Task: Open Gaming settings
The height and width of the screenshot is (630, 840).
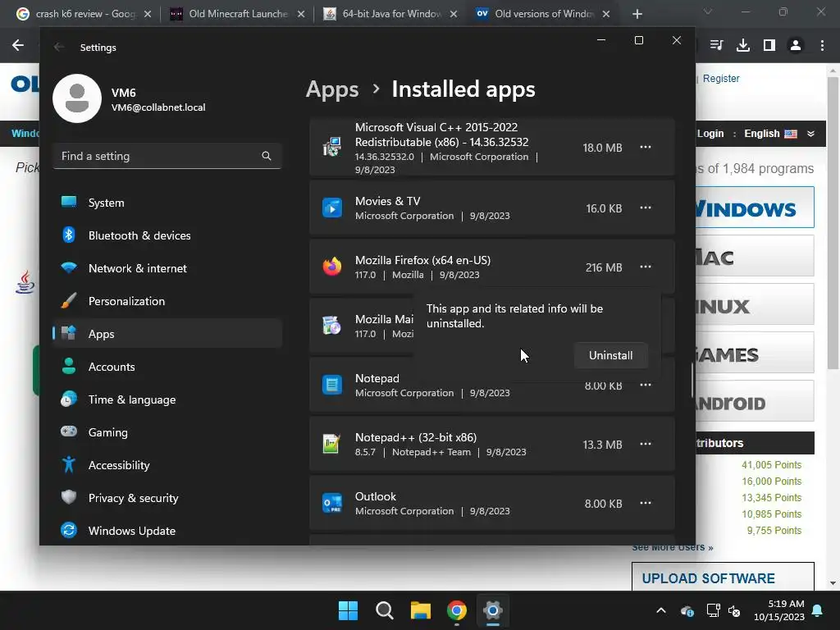Action: 167,432
